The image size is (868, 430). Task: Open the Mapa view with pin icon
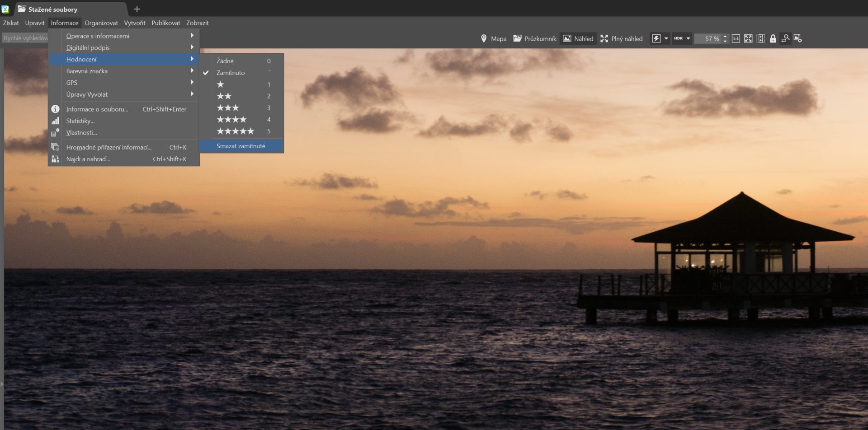coord(493,39)
